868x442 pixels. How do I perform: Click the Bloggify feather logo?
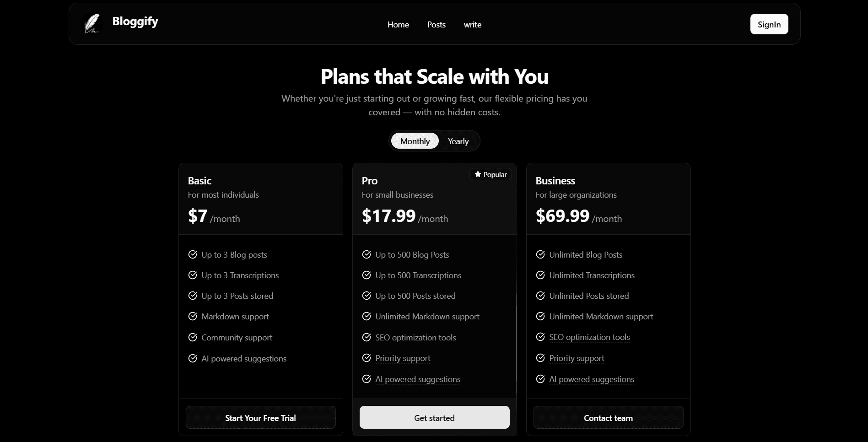pyautogui.click(x=92, y=24)
